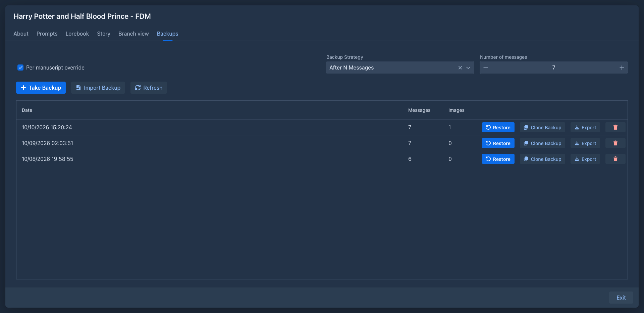Switch to the Prompts tab
The height and width of the screenshot is (313, 644).
point(47,34)
